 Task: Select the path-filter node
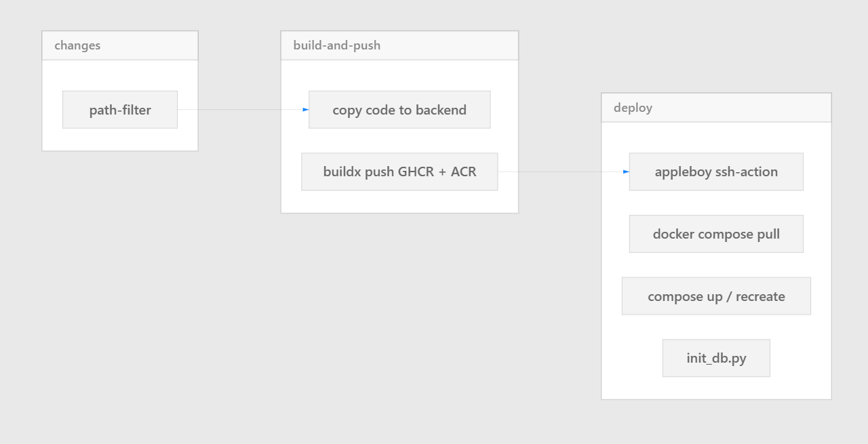(120, 110)
